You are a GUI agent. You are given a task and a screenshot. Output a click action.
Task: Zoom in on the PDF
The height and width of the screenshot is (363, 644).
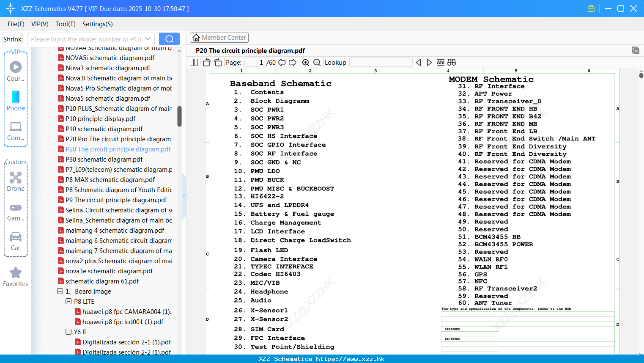pyautogui.click(x=306, y=62)
